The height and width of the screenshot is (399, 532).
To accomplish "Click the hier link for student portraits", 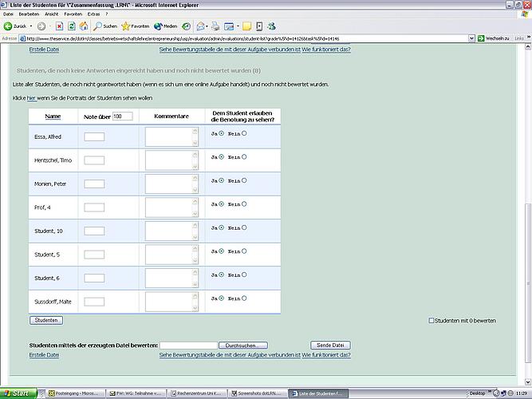I will pos(31,98).
